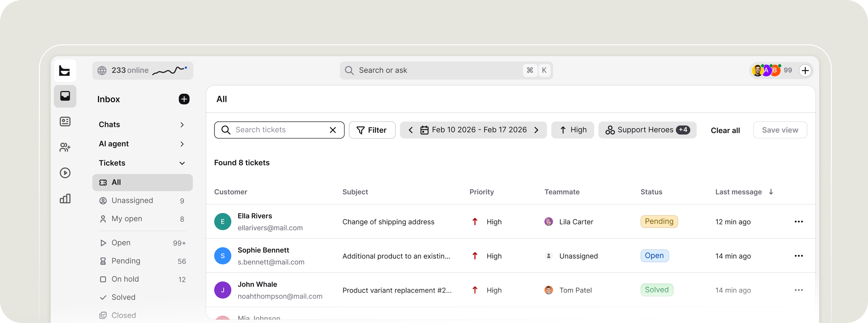Click the Priority column header

(482, 192)
